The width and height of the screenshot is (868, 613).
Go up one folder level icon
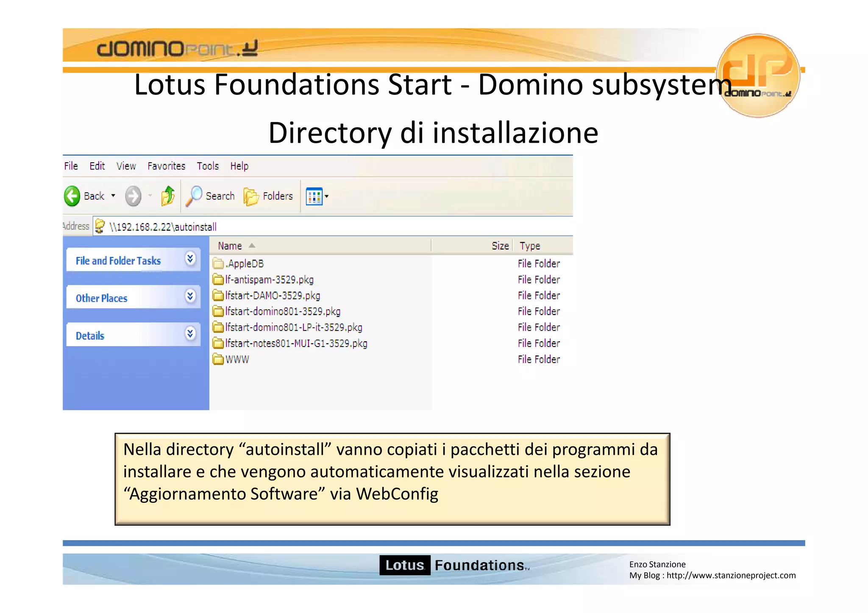tap(168, 196)
